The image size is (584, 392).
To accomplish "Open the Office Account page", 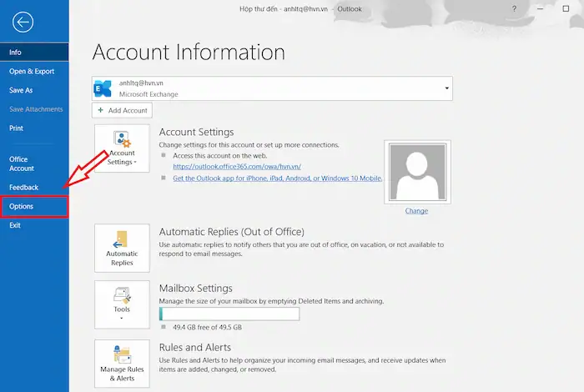I will point(34,163).
